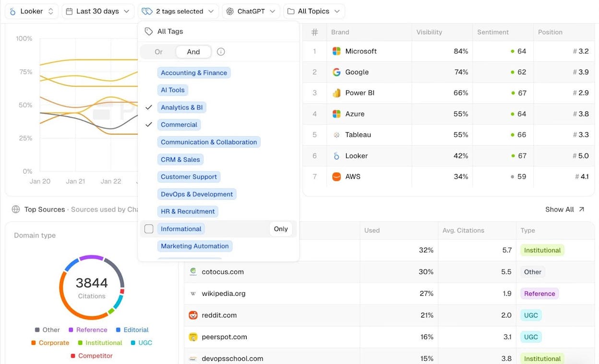
Task: Open the peerspot.com source link
Action: [225, 337]
